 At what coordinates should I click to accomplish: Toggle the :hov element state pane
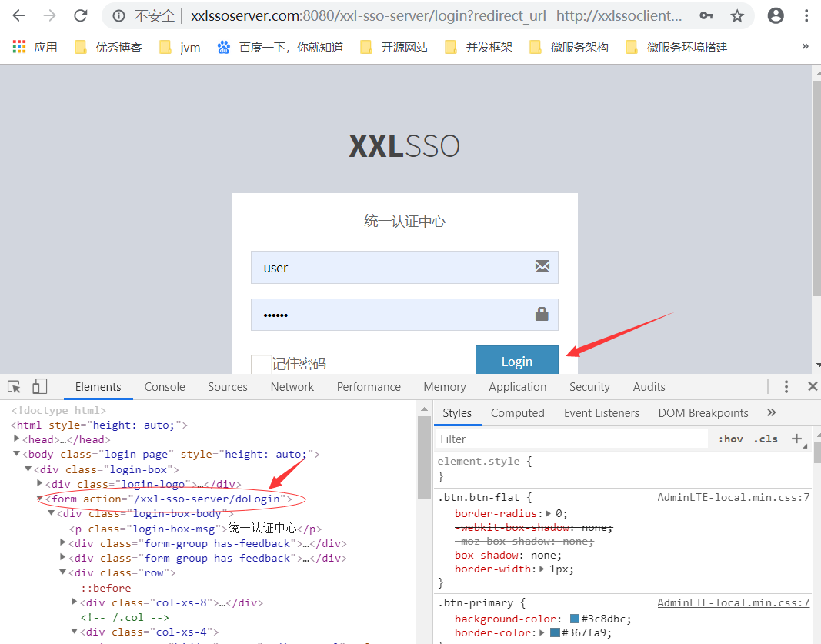click(729, 439)
